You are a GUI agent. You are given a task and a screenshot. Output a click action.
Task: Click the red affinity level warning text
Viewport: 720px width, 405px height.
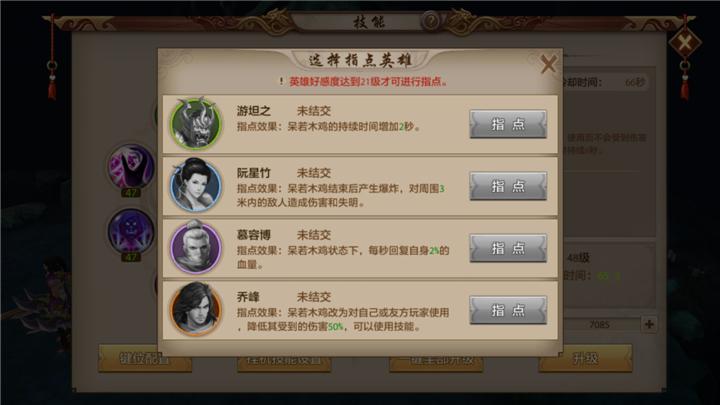[x=368, y=82]
